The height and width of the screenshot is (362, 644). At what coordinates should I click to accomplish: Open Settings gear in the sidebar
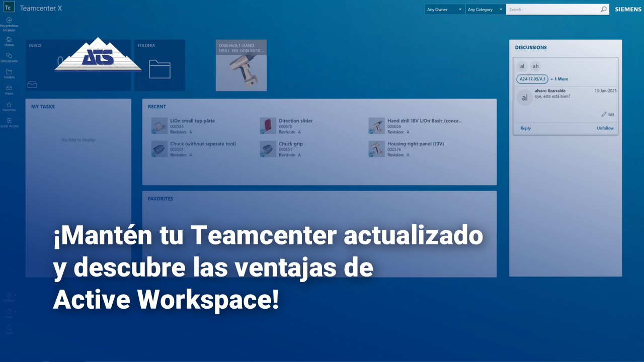click(x=9, y=295)
